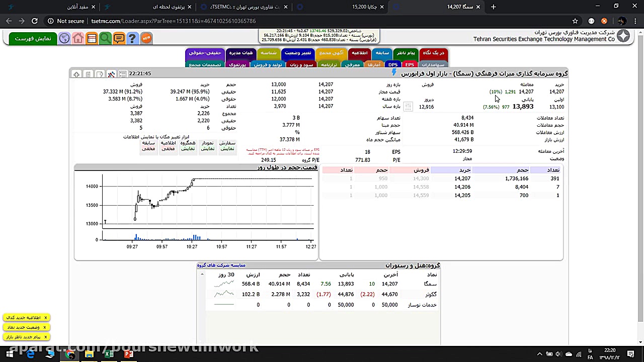The width and height of the screenshot is (644, 362).
Task: Toggle the همگروه (peer group) display switch
Action: [188, 146]
